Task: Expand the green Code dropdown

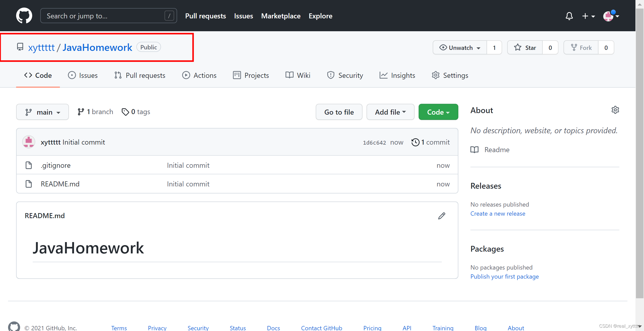Action: [438, 112]
